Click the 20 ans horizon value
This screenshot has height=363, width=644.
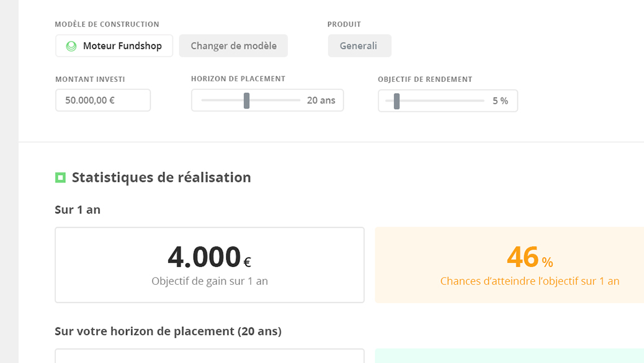pyautogui.click(x=321, y=100)
